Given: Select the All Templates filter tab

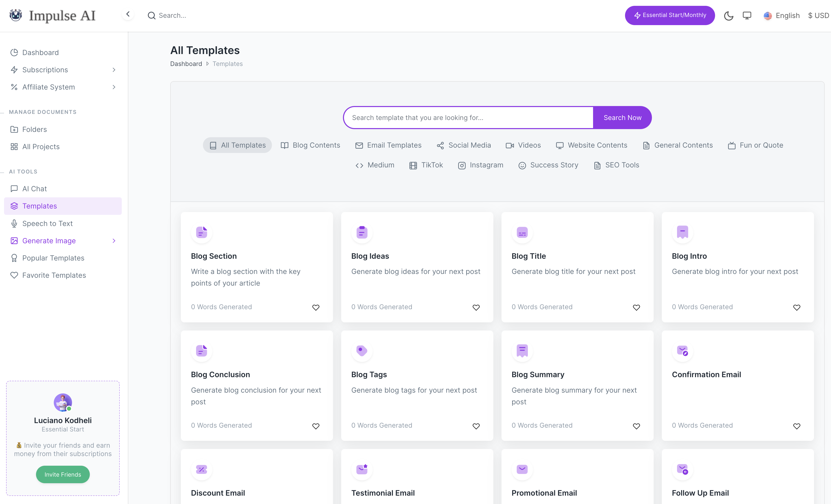Looking at the screenshot, I should [x=237, y=145].
